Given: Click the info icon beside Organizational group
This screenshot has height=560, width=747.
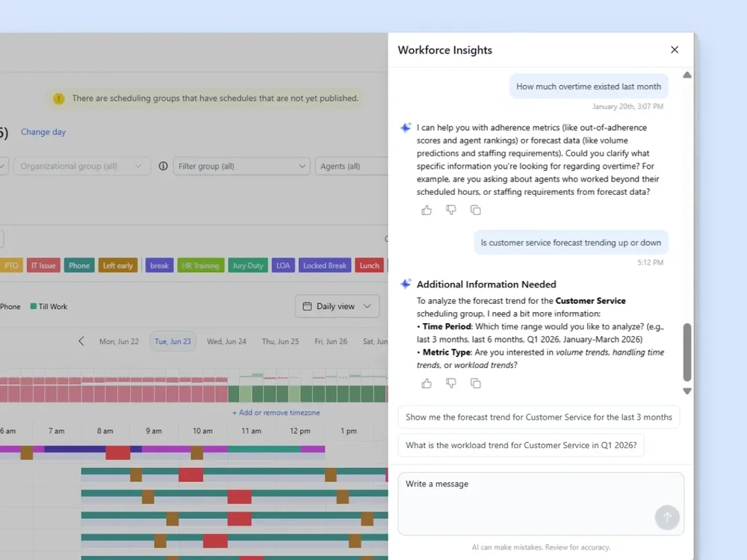Looking at the screenshot, I should pos(163,167).
